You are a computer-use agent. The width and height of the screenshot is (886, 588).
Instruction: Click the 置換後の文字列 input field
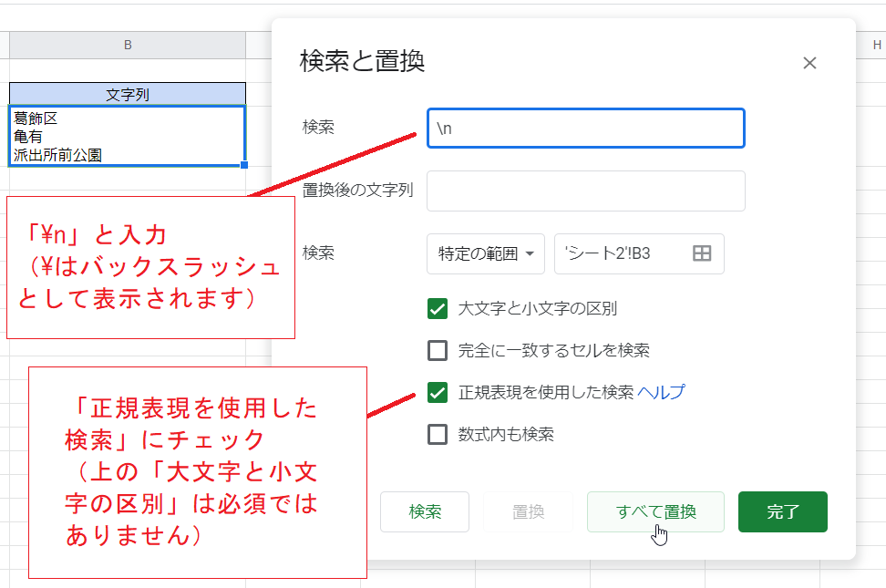pos(586,191)
